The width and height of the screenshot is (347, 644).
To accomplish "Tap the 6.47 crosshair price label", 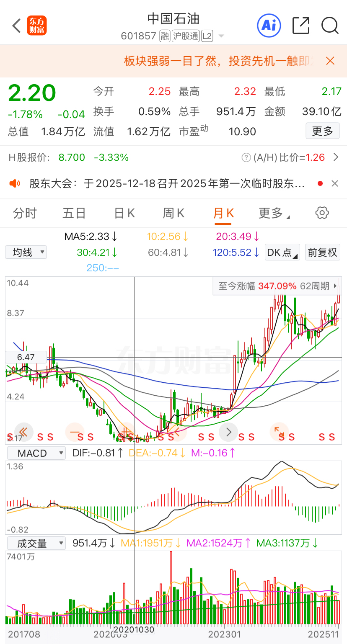I will click(x=26, y=357).
